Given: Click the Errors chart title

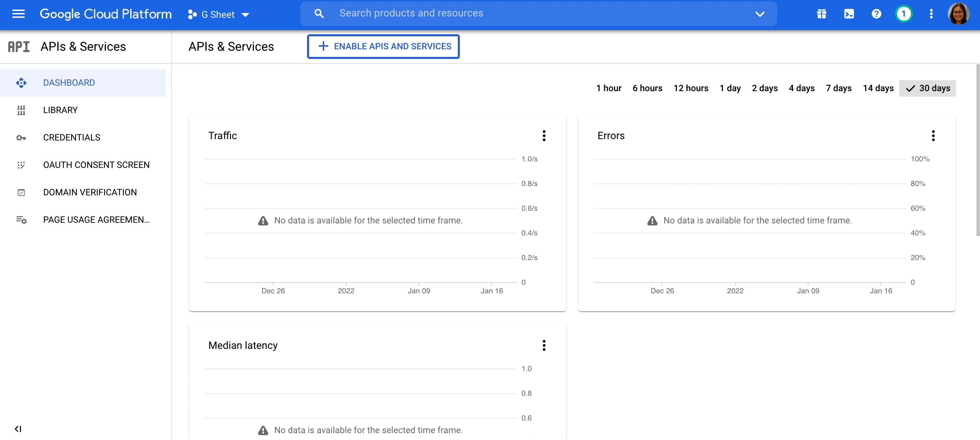Looking at the screenshot, I should [611, 135].
